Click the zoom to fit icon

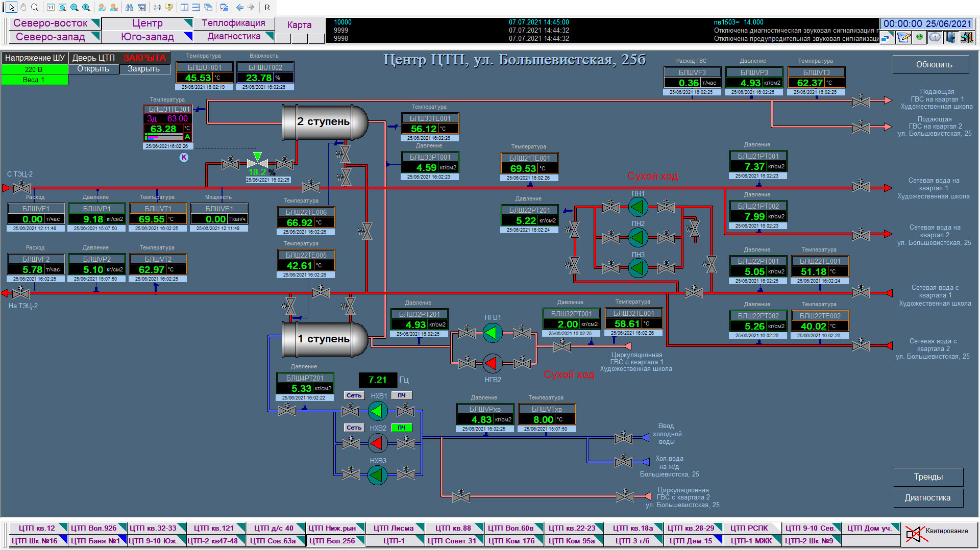(x=62, y=7)
